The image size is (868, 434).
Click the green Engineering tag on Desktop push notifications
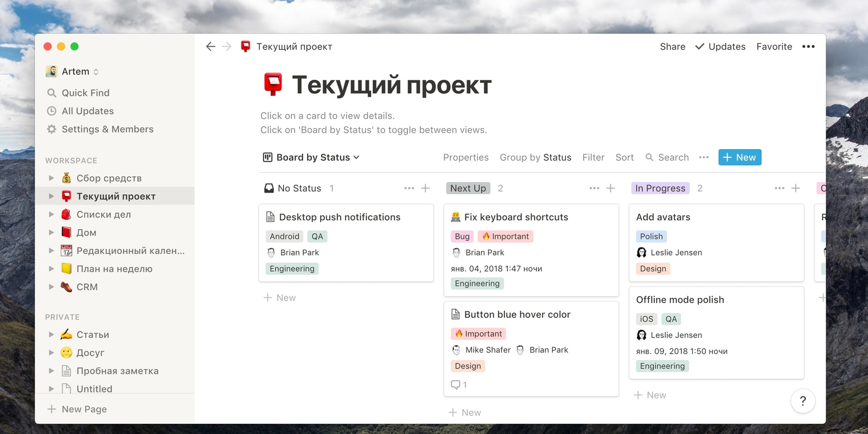point(292,269)
